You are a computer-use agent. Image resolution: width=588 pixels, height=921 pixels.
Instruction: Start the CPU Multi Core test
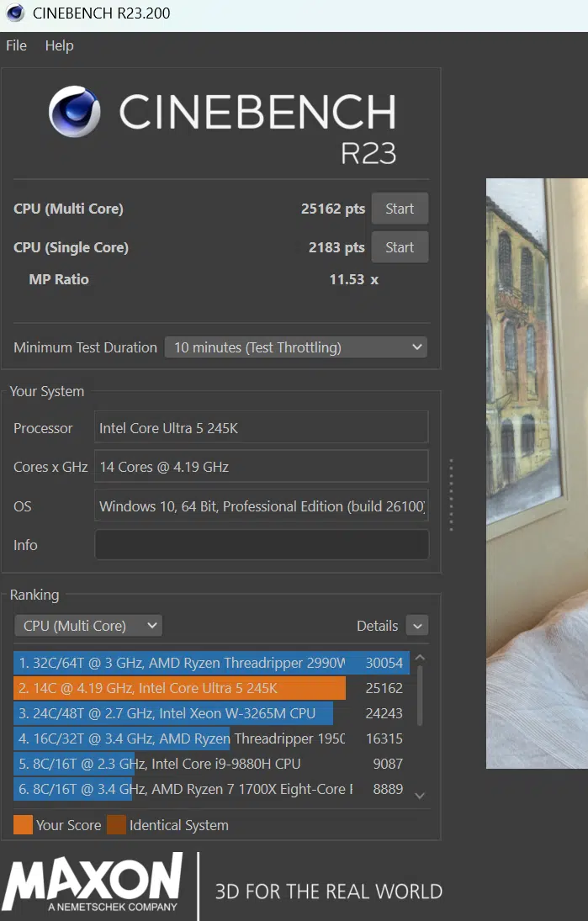pos(400,209)
